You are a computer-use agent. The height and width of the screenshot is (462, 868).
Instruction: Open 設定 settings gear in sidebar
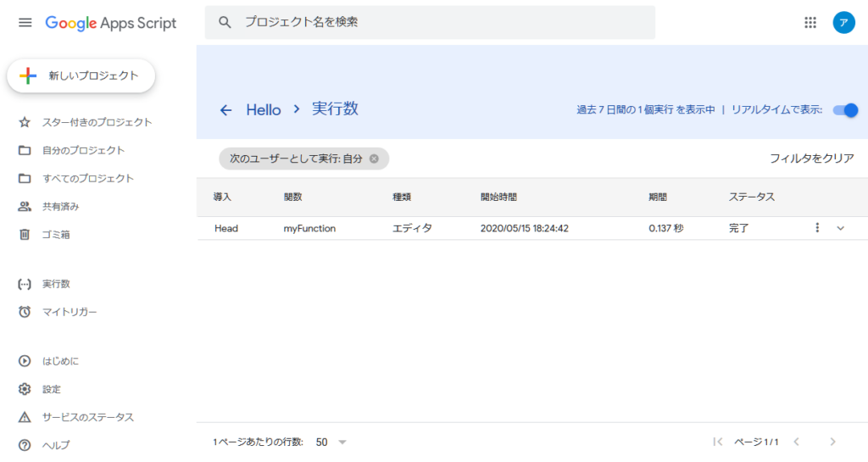click(52, 389)
